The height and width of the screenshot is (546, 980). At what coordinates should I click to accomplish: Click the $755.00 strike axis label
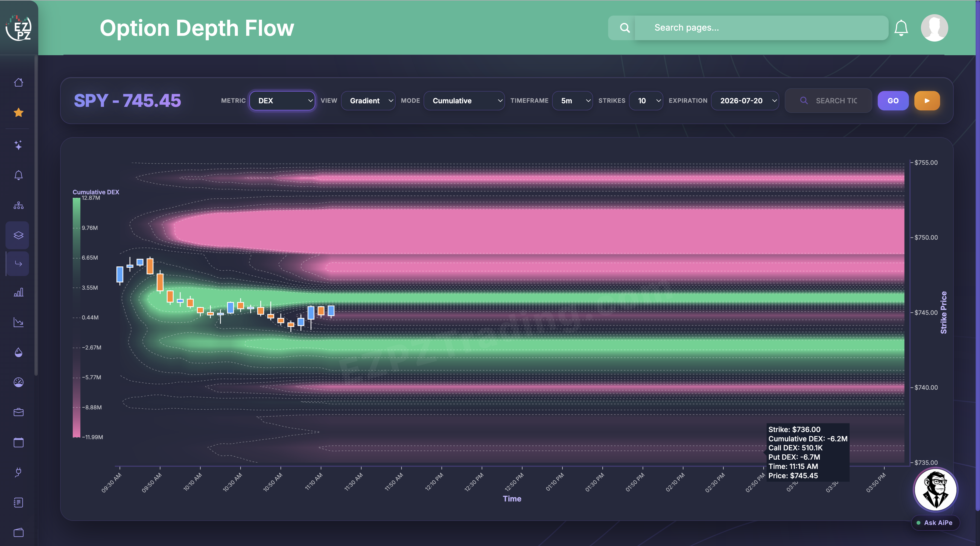tap(926, 162)
